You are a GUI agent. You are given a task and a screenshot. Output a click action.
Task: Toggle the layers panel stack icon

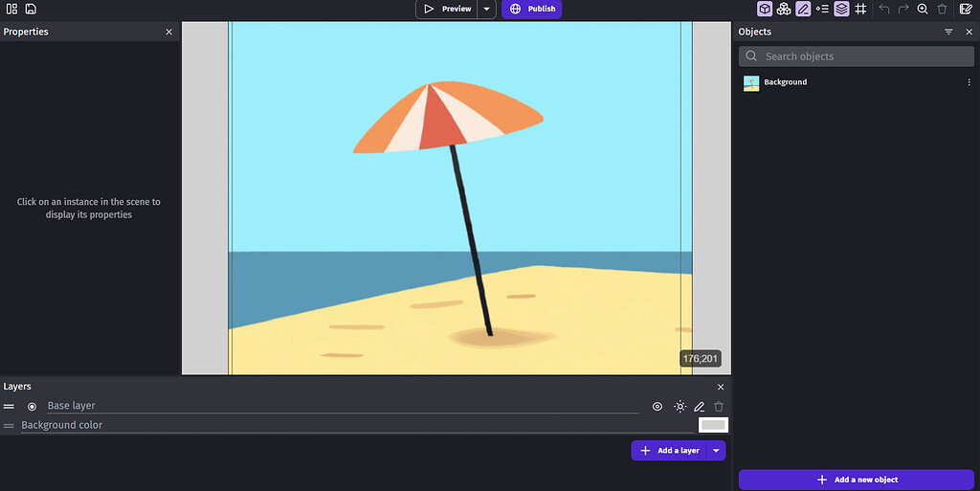(x=841, y=9)
